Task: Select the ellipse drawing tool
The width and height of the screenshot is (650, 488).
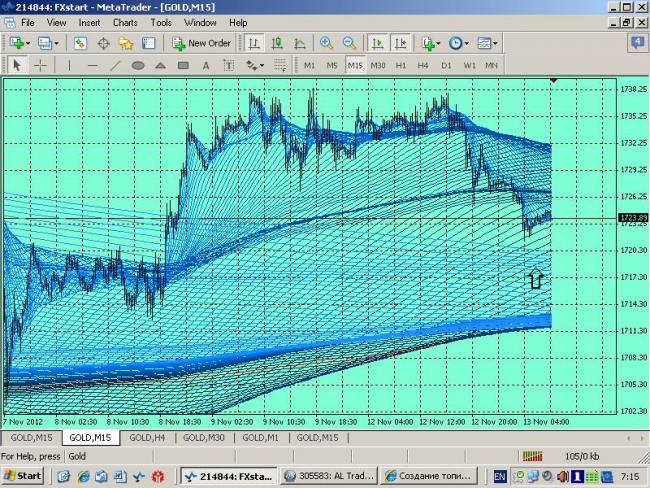Action: pos(138,65)
